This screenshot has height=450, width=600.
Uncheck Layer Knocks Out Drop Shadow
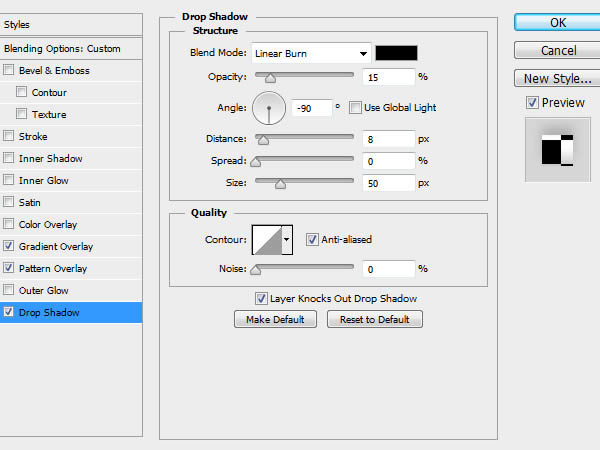[261, 298]
